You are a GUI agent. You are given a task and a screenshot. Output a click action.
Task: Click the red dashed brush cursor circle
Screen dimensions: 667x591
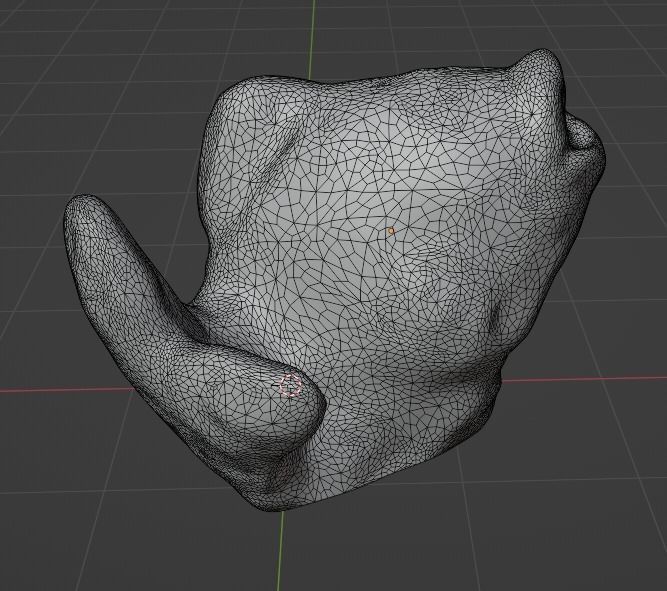(291, 385)
